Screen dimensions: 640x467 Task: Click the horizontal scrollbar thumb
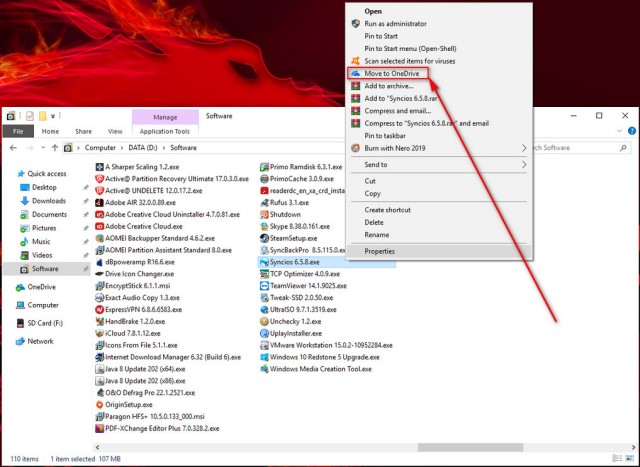pyautogui.click(x=470, y=447)
